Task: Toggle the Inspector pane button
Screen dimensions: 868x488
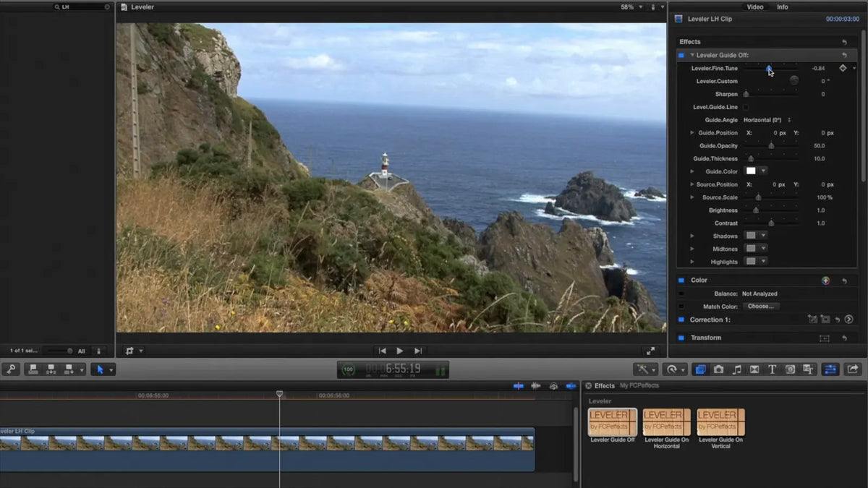Action: point(830,369)
